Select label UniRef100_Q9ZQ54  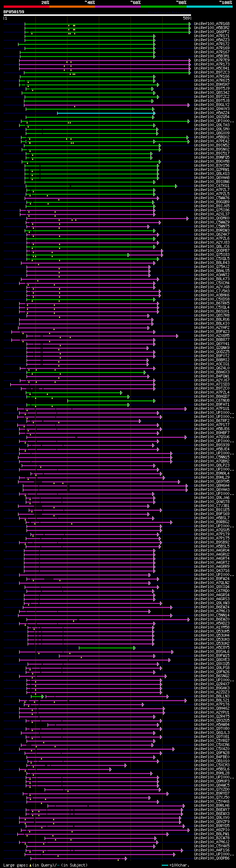tap(212, 117)
